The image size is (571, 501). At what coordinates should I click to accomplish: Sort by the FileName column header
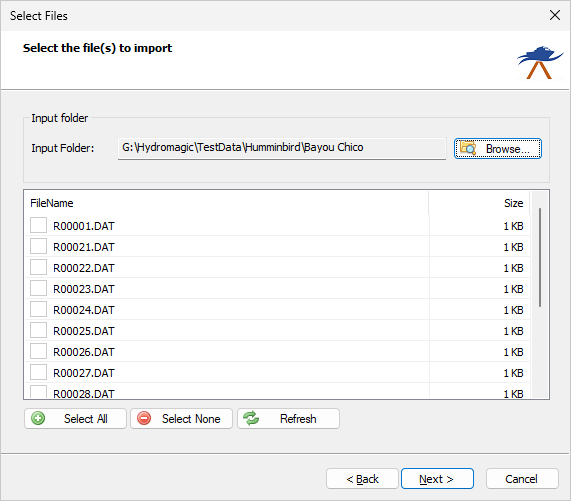tap(226, 203)
